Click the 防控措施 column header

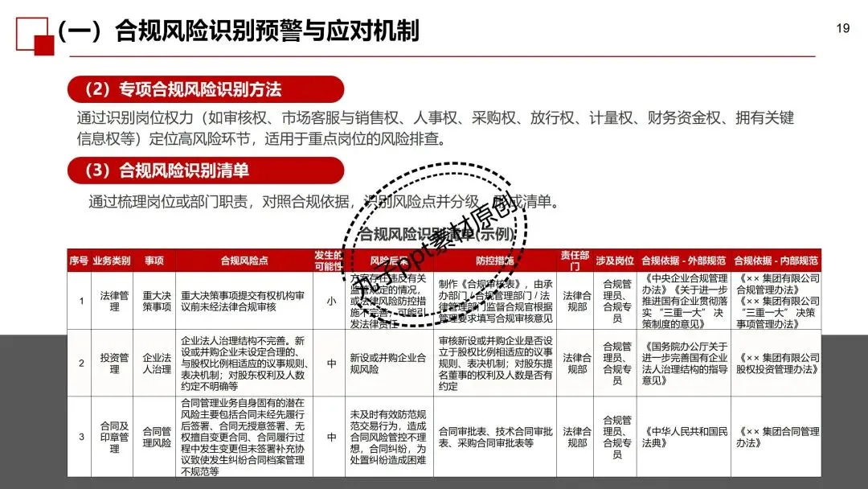[495, 261]
